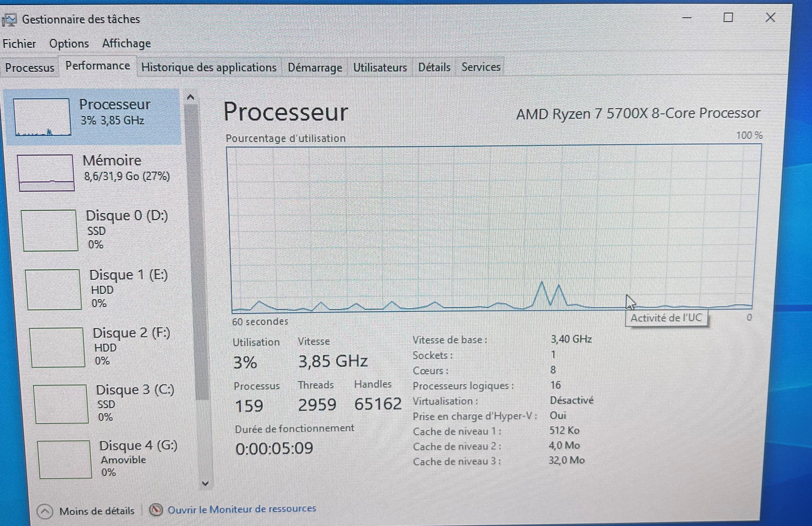812x526 pixels.
Task: Click the Task Manager title bar icon
Action: coord(9,20)
